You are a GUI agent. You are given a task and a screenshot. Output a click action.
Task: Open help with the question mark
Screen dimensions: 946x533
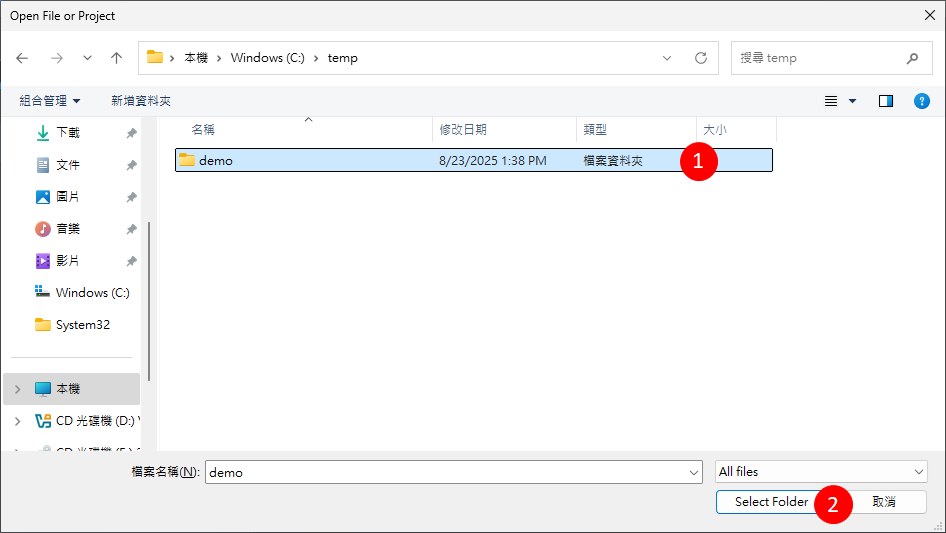click(x=922, y=101)
